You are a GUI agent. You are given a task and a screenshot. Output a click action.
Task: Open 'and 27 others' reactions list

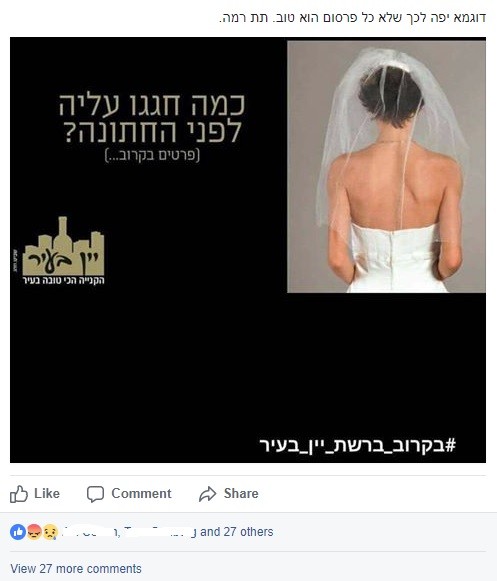point(236,532)
